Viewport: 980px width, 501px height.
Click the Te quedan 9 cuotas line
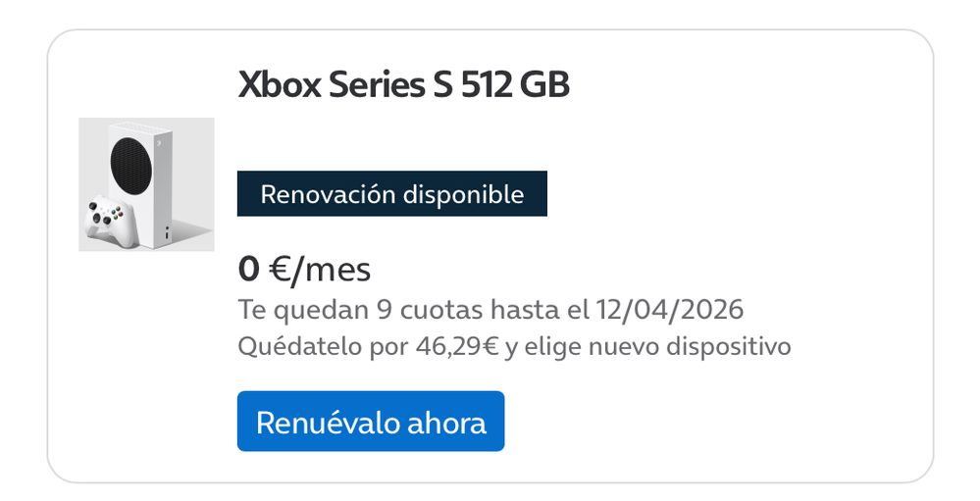click(490, 310)
